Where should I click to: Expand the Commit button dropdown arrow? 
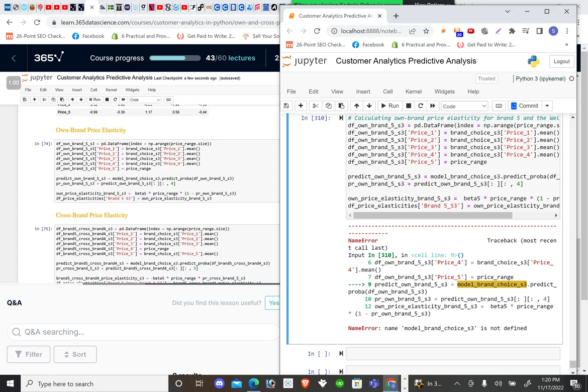coord(547,106)
